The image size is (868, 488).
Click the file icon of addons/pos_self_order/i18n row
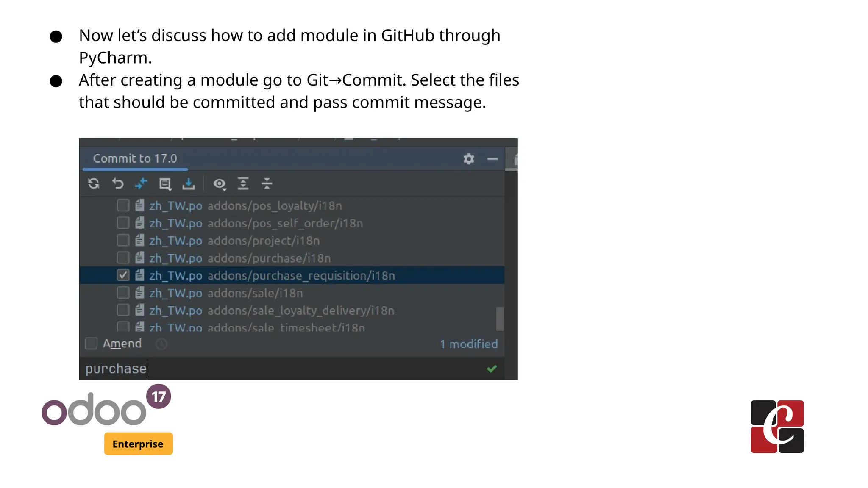click(x=139, y=223)
